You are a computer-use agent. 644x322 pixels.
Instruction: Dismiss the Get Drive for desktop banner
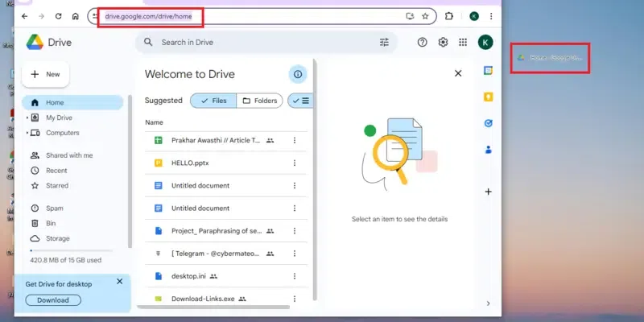coord(119,281)
